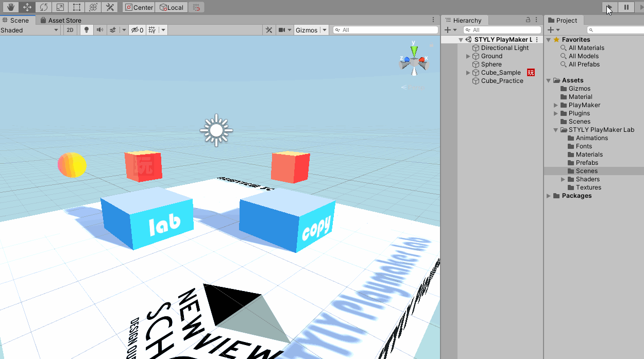This screenshot has width=644, height=359.
Task: Select the Directional Light sun gizmo in scene
Action: 216,130
